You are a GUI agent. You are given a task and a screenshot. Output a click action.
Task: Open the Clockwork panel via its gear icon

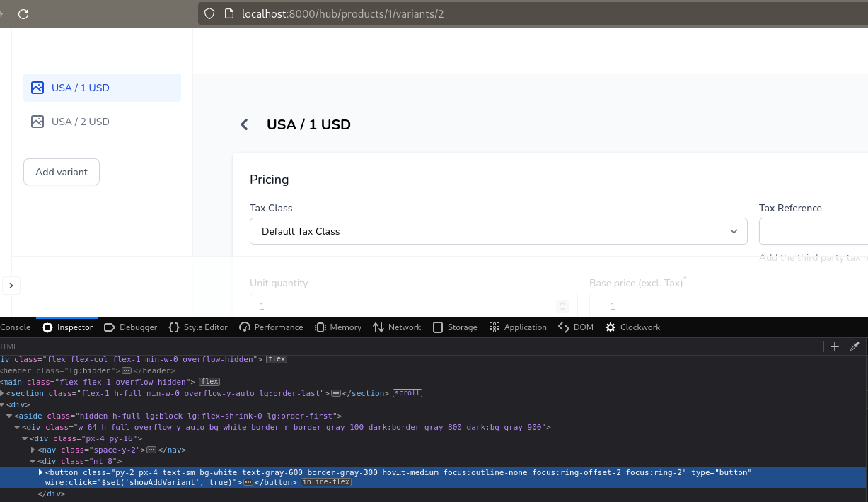610,327
